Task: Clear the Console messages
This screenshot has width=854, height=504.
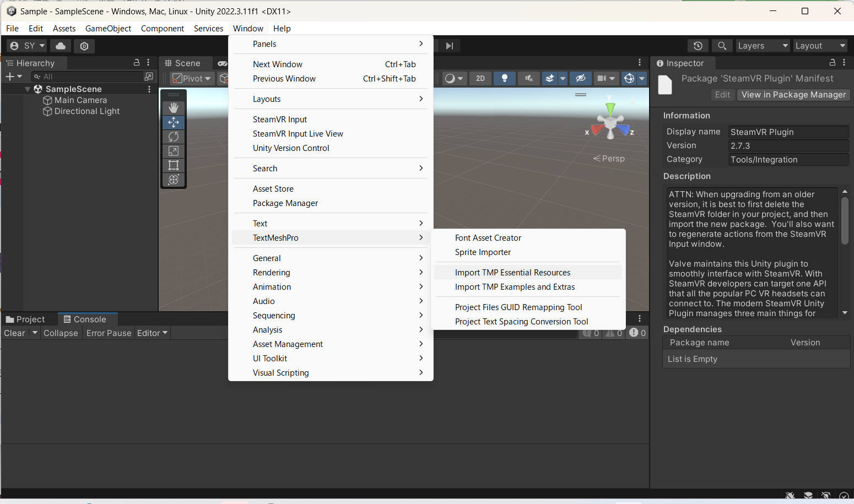Action: coord(13,333)
